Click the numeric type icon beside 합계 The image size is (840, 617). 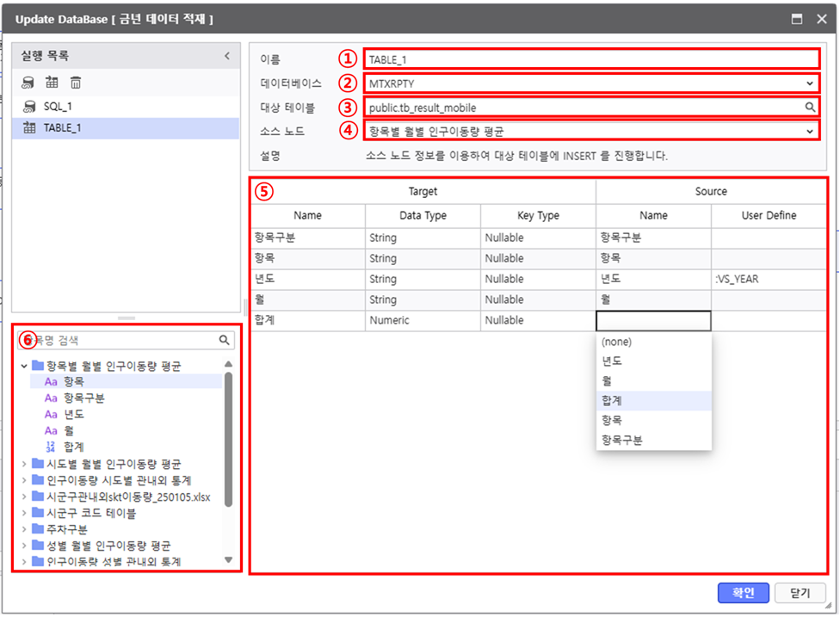51,446
